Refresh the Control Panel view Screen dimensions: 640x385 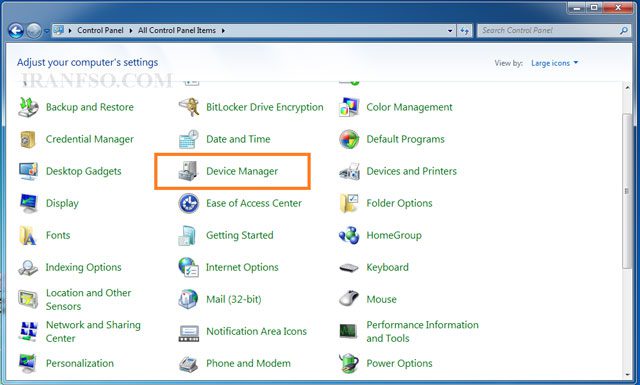(x=464, y=31)
